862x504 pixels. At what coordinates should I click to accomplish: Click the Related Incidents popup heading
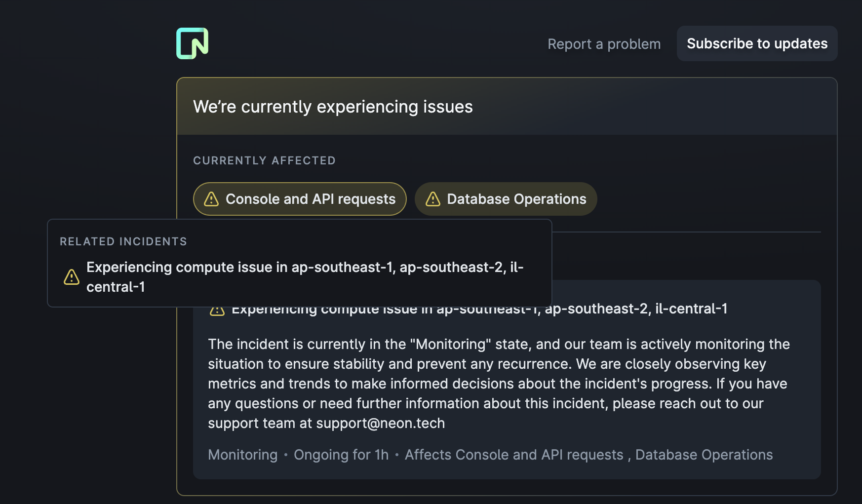[x=123, y=241]
